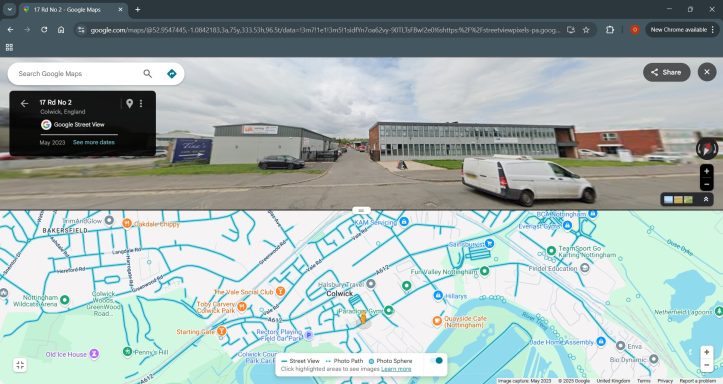Image resolution: width=723 pixels, height=384 pixels.
Task: Select the map layer thumbnails strip
Action: click(x=678, y=200)
